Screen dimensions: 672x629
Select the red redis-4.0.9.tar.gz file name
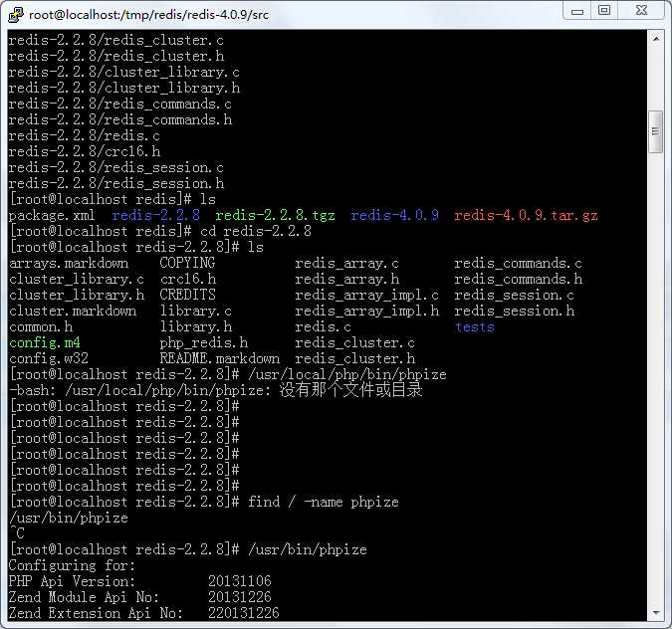pos(526,215)
